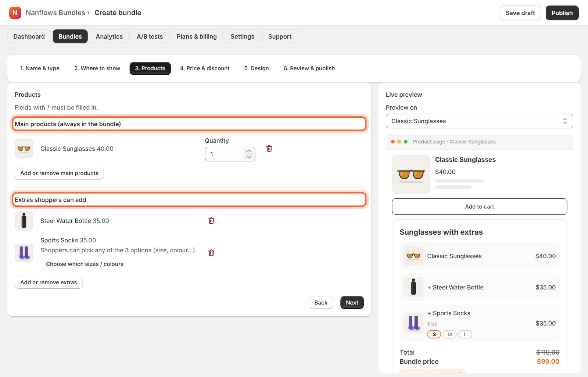Select size L in preview
This screenshot has height=377, width=588.
(x=465, y=334)
